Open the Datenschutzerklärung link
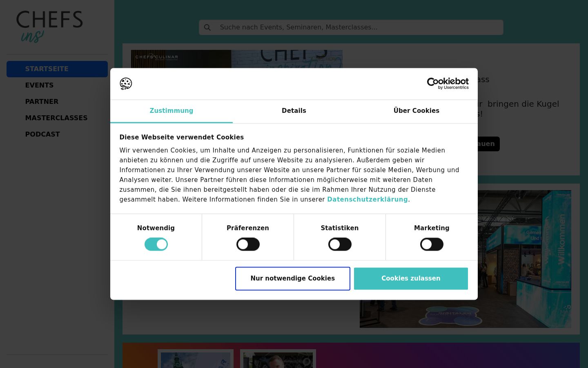 pyautogui.click(x=367, y=200)
